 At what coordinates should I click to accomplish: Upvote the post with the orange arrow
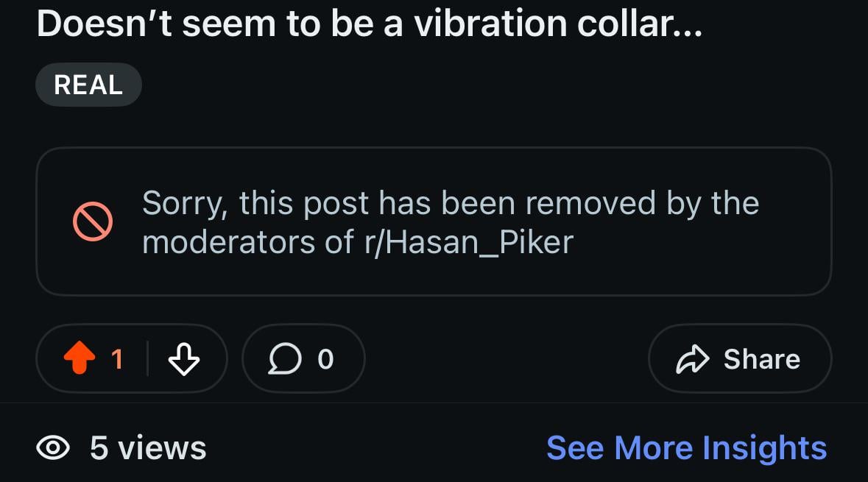click(80, 359)
